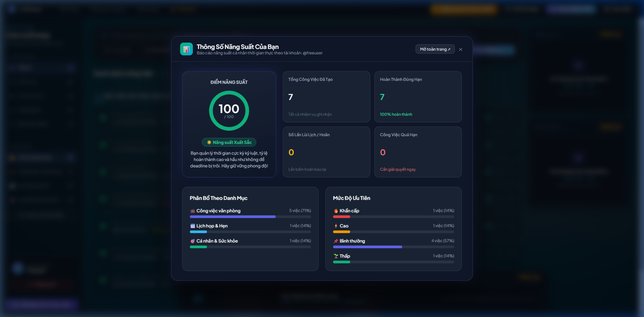The height and width of the screenshot is (317, 644).
Task: Click the "Cần giải quyết ngay" text
Action: 398,169
